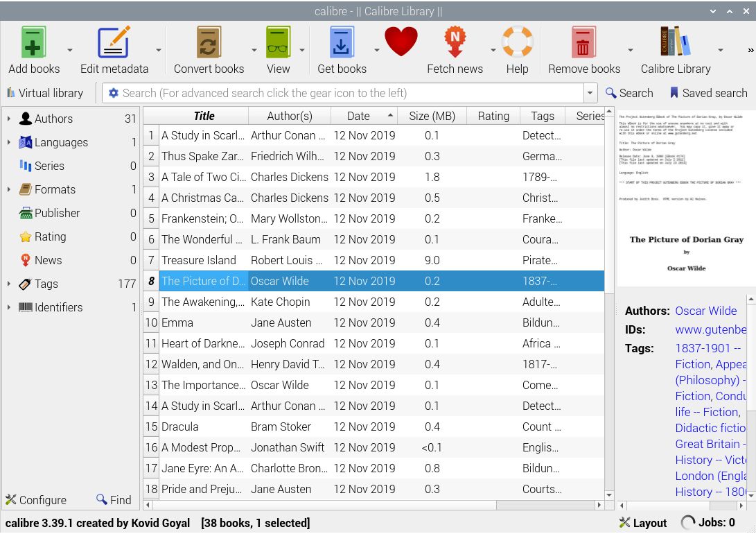
Task: Select Authors in the tag browser
Action: coord(53,119)
